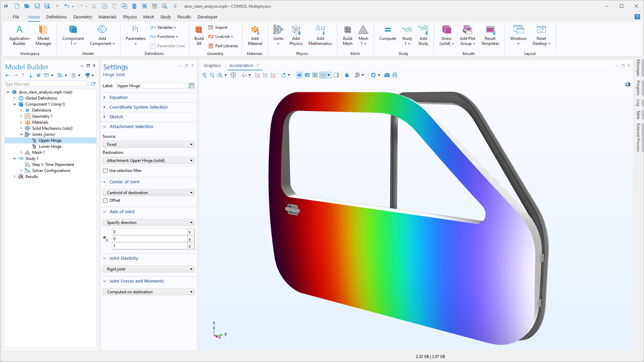Screen dimensions: 644x362
Task: Click the Add Material icon
Action: coord(255,35)
